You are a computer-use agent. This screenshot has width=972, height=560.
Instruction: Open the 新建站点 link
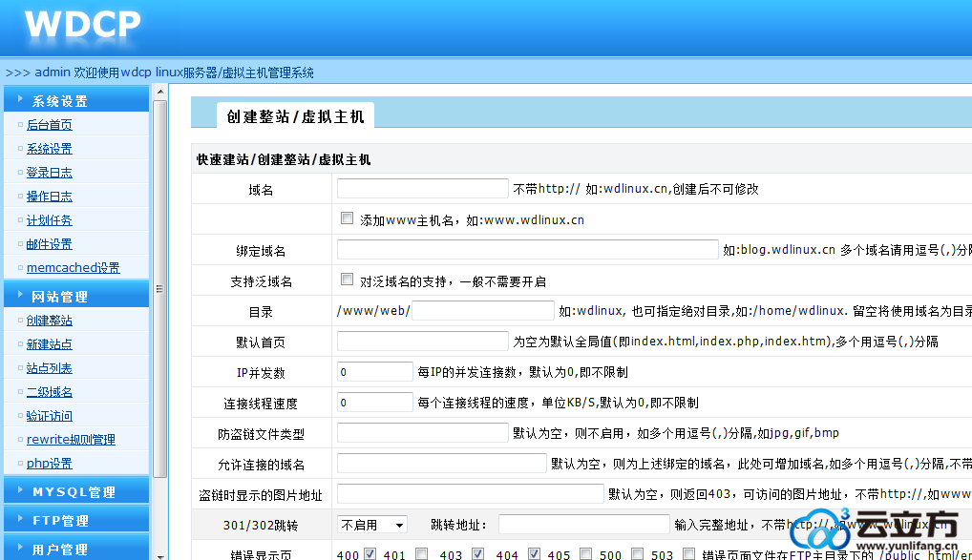pos(49,344)
